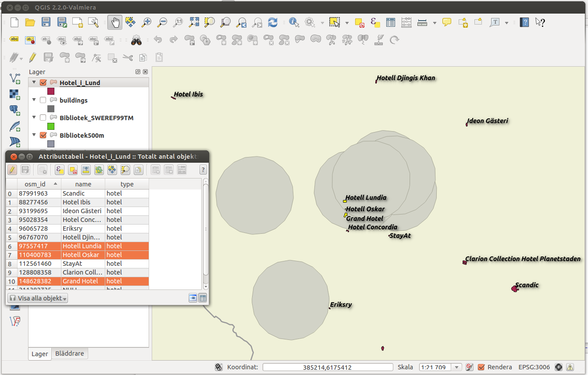Collapse the Bibliotek_SWEREF99TM layer node

click(34, 118)
